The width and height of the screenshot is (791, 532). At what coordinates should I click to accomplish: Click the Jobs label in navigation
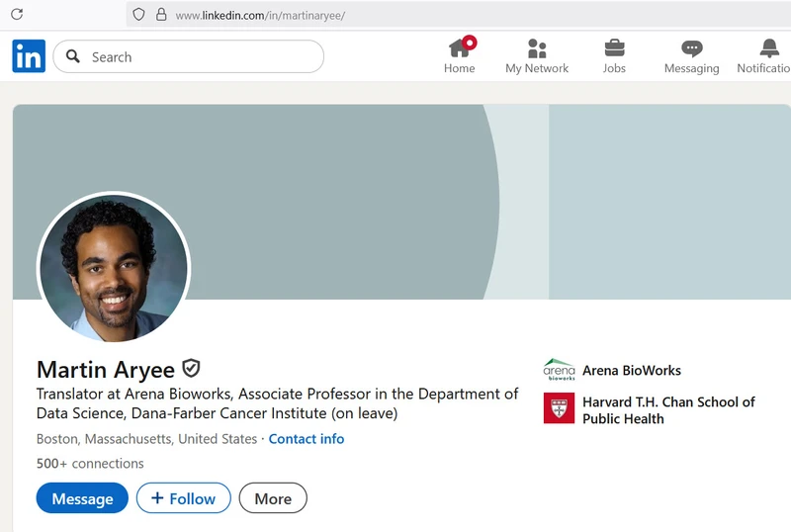(614, 68)
